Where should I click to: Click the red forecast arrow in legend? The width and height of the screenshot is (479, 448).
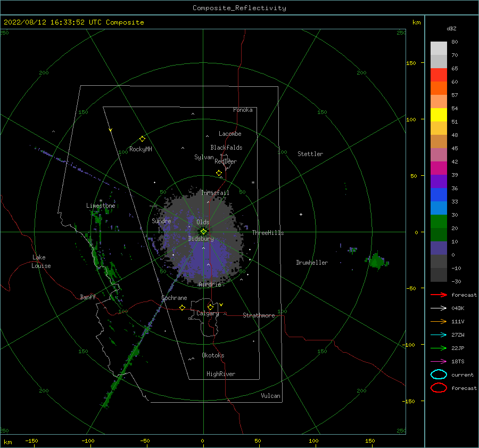(x=439, y=295)
